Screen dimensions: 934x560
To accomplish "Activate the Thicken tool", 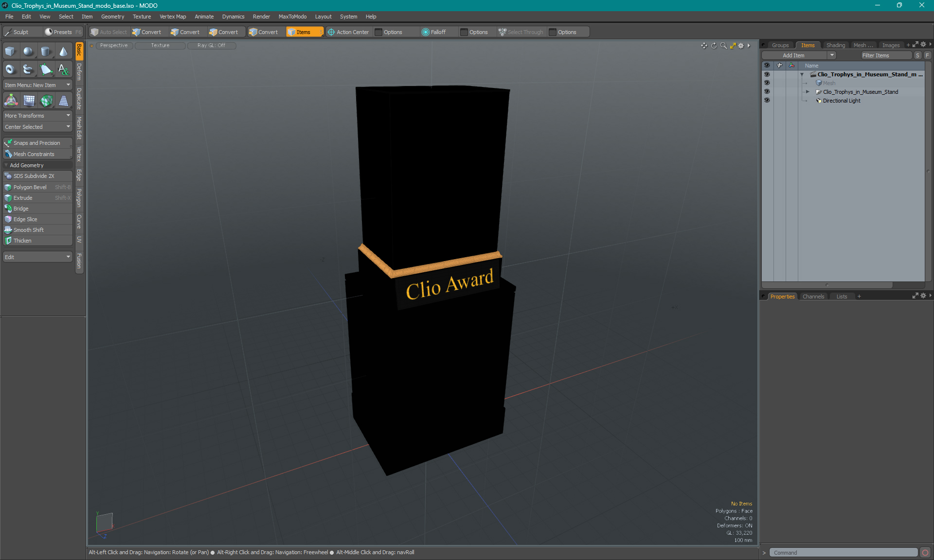I will point(38,241).
